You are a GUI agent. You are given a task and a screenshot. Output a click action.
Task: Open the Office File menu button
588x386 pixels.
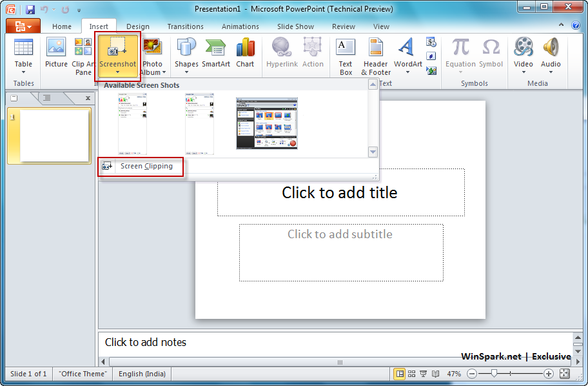click(23, 26)
